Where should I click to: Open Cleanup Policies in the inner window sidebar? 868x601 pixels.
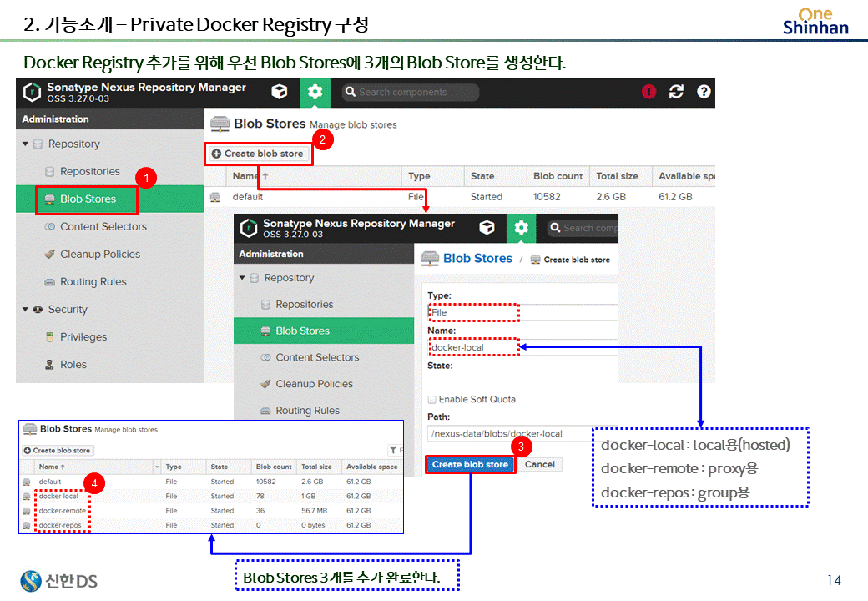[x=314, y=384]
